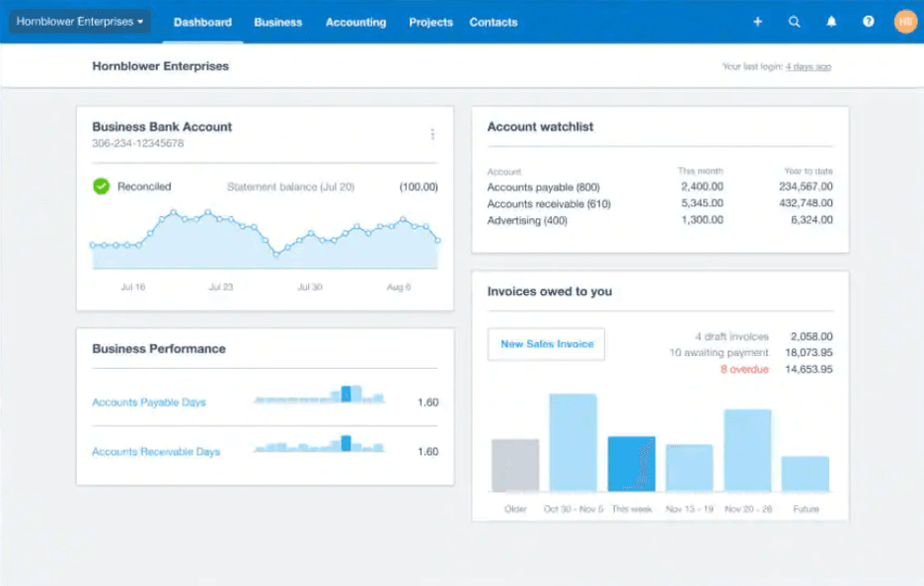924x586 pixels.
Task: Open Accounts Receivable Days details
Action: pyautogui.click(x=156, y=449)
